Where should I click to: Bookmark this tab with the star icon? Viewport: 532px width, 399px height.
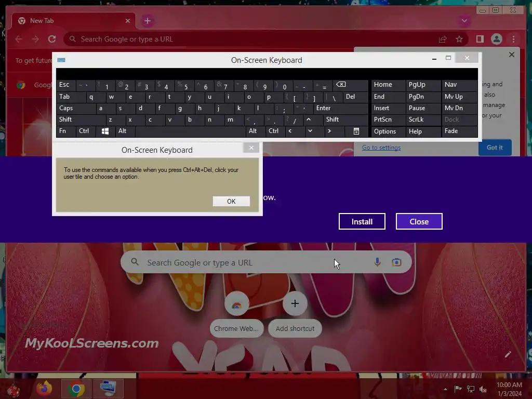tap(459, 39)
